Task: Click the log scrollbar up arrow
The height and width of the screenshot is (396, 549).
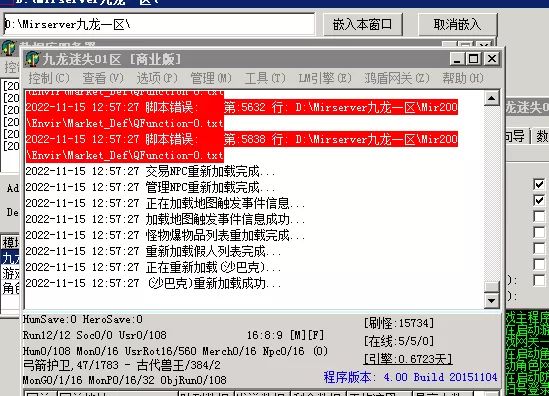Action: (x=492, y=98)
